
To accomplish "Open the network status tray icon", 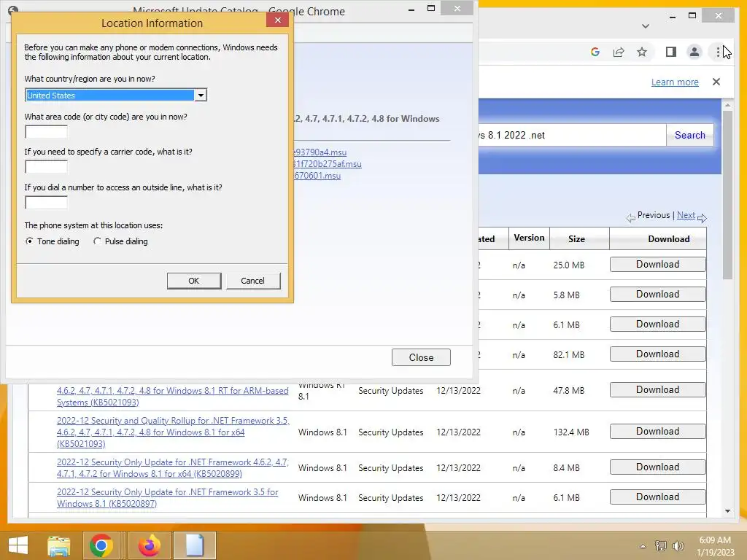I will (661, 546).
